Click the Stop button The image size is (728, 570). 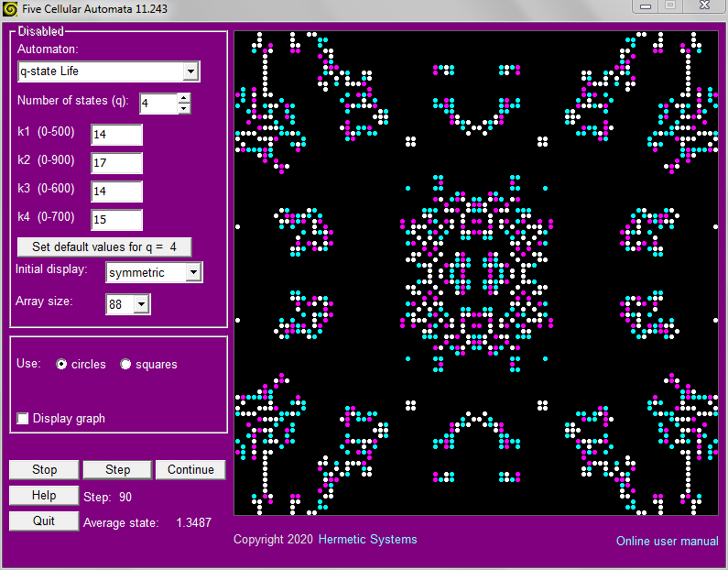pyautogui.click(x=44, y=470)
